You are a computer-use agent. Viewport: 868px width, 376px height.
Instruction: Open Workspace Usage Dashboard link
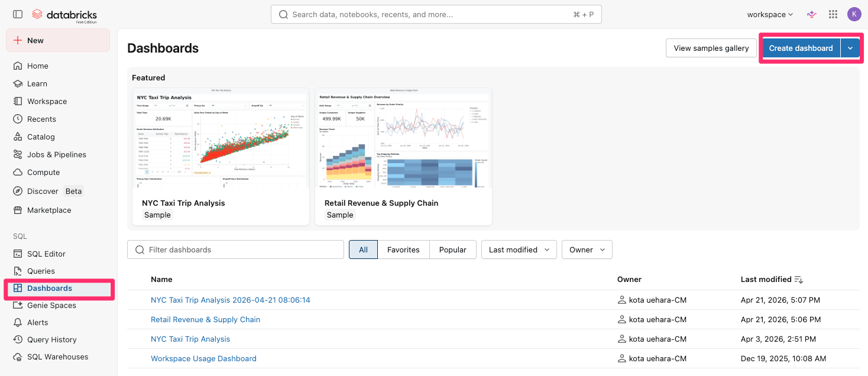(x=203, y=358)
